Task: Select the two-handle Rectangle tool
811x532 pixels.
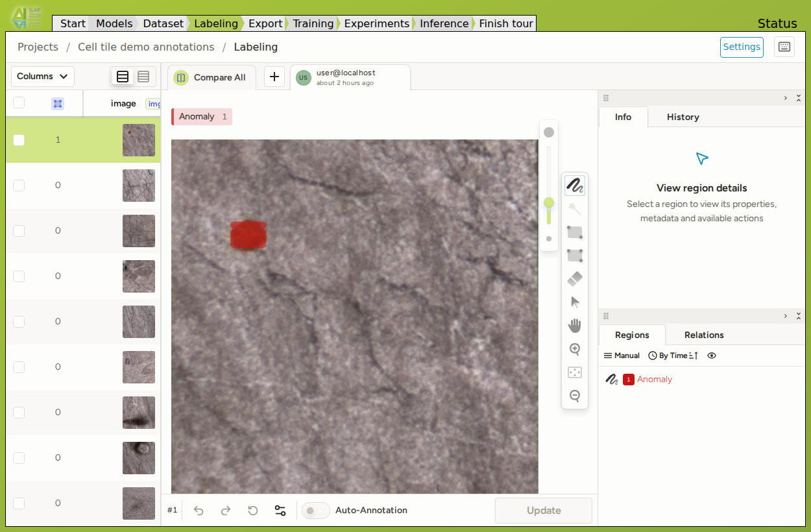Action: pos(575,232)
